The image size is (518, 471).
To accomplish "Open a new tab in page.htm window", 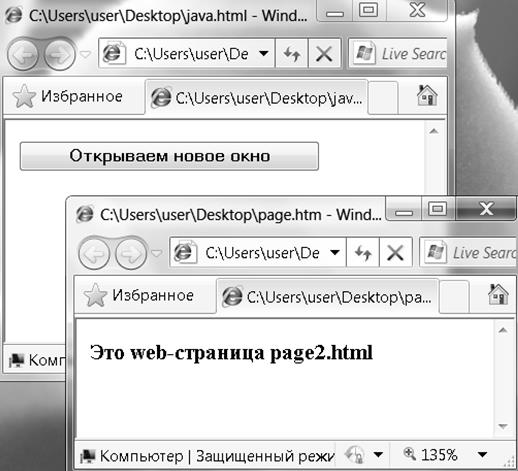I will 455,297.
